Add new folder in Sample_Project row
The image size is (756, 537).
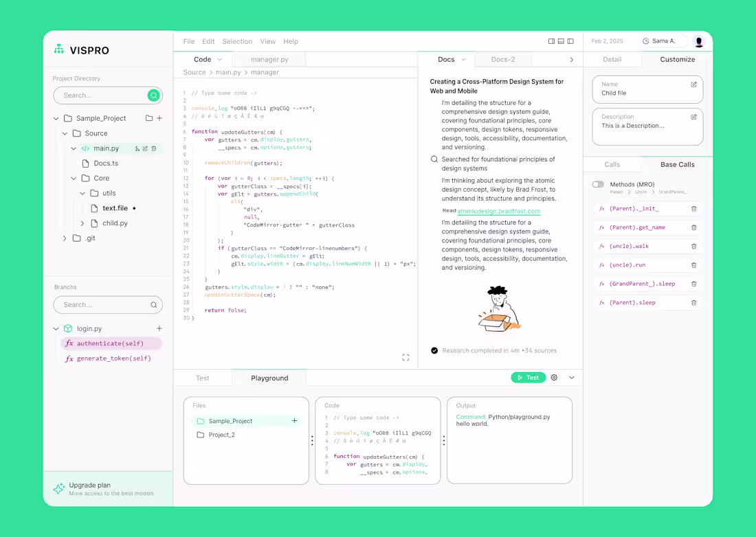pyautogui.click(x=149, y=118)
